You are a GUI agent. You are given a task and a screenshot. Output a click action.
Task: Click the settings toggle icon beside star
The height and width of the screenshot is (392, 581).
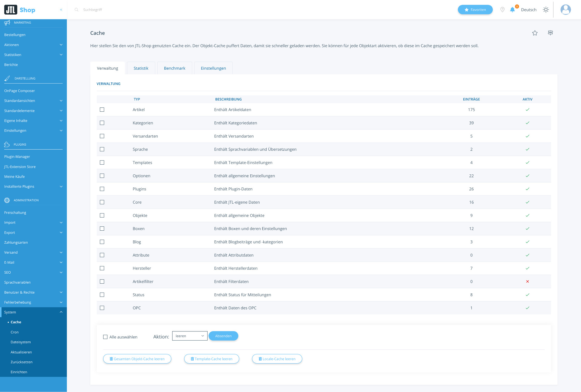click(x=550, y=33)
